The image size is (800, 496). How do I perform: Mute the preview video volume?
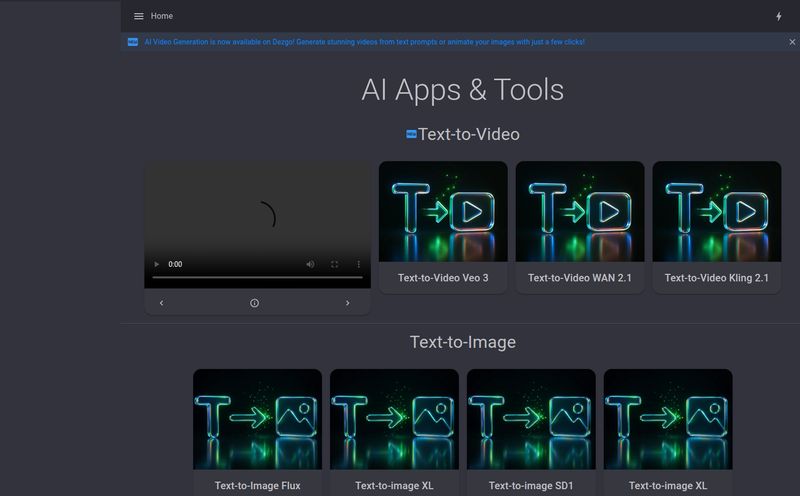click(310, 264)
